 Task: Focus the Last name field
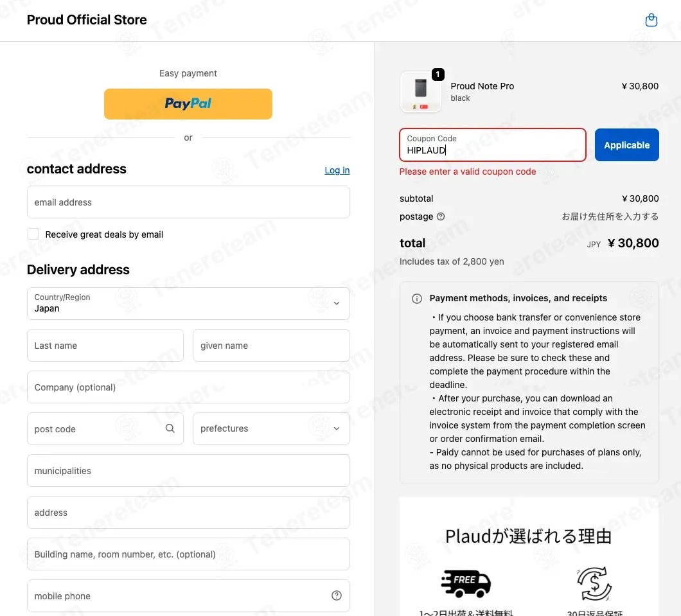[x=105, y=346]
